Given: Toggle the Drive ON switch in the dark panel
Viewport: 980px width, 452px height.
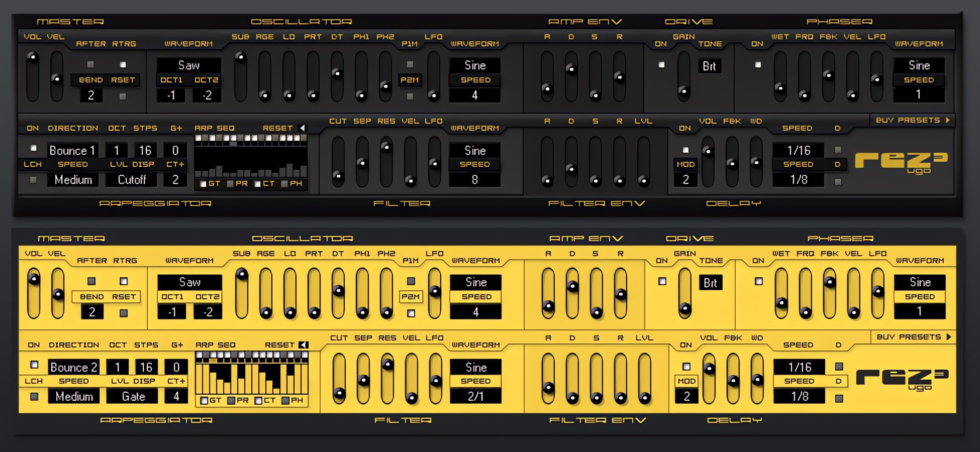Looking at the screenshot, I should (661, 65).
